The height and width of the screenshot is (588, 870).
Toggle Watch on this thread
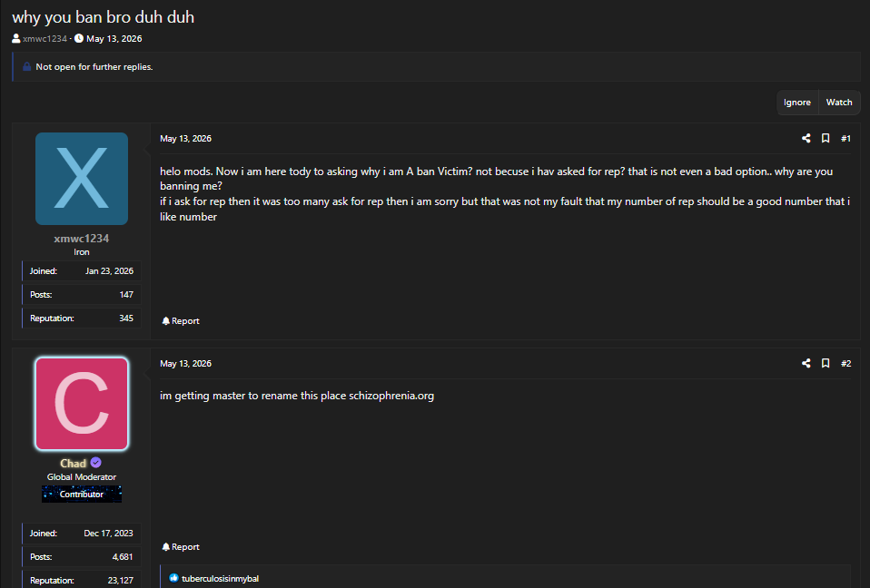coord(839,102)
